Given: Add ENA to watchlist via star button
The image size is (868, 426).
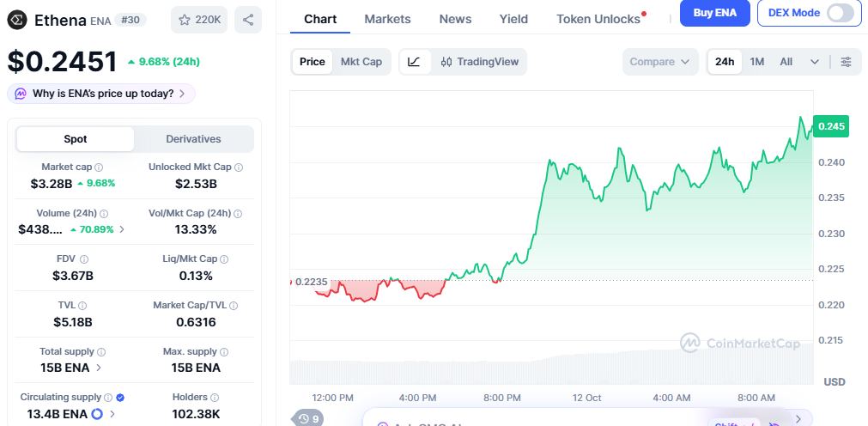Looking at the screenshot, I should pyautogui.click(x=199, y=20).
